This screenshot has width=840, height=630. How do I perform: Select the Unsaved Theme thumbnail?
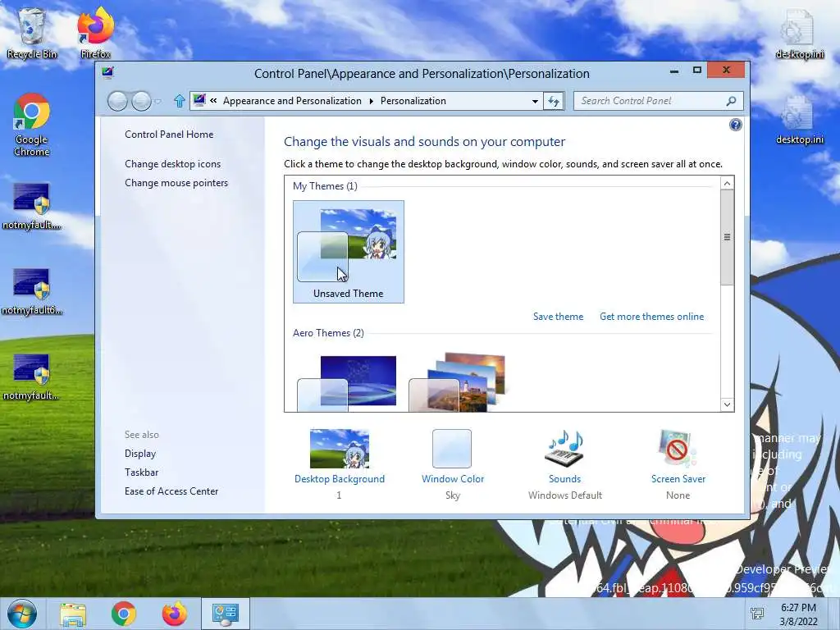348,252
